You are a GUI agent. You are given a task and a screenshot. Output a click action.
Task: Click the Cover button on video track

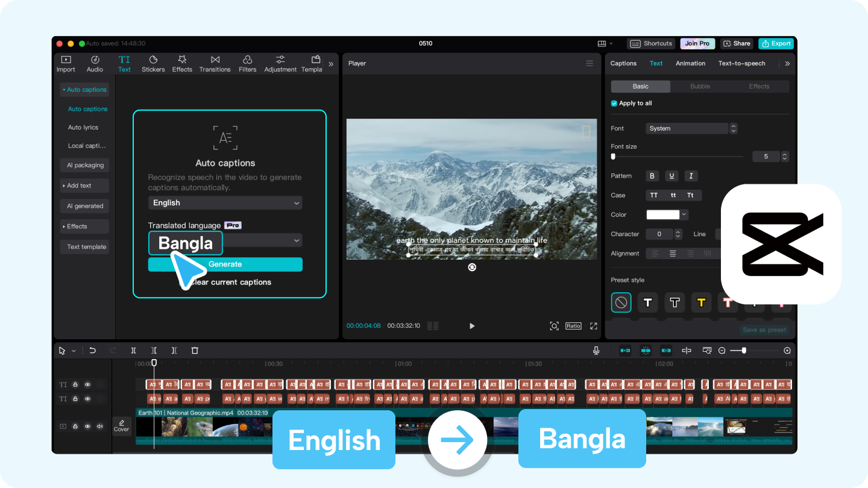point(122,426)
